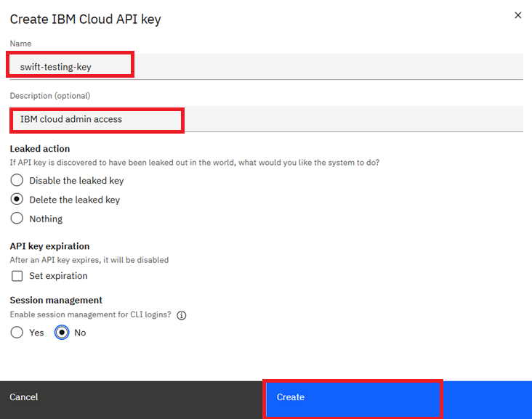Screen dimensions: 532x419
Task: Click the Name input field
Action: click(266, 67)
